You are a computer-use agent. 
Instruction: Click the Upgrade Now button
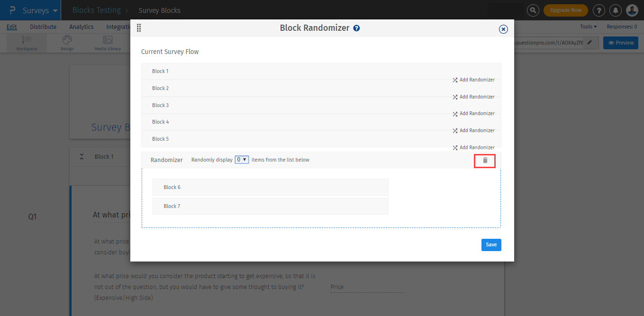565,10
